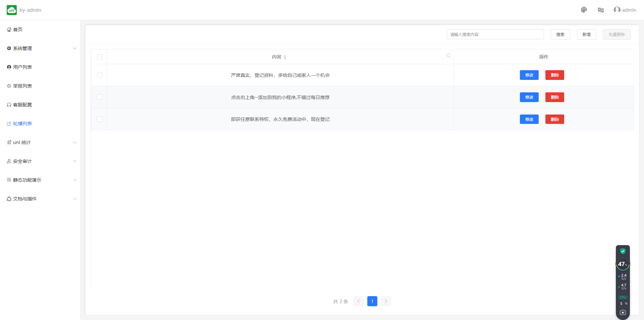This screenshot has width=644, height=320.
Task: Click the CPU indicator in floating widget
Action: pos(623,297)
